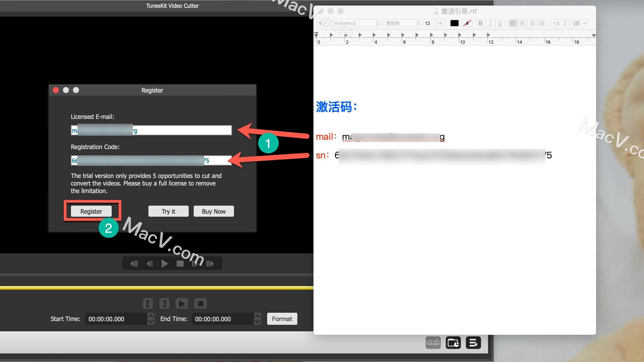Open the 常规体 typeface dropdown
644x362 pixels.
(402, 23)
